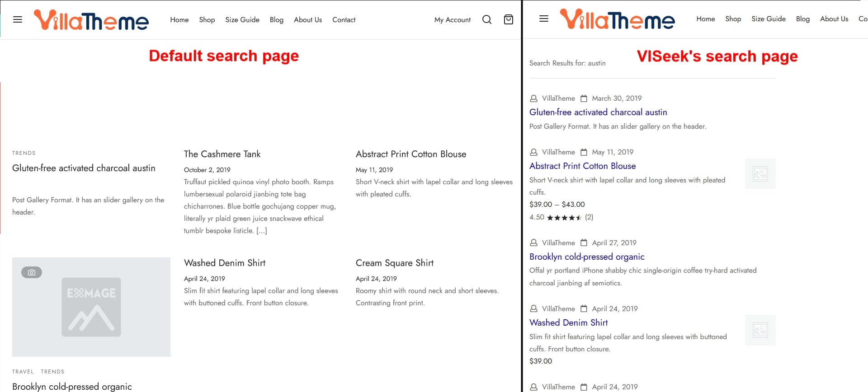Image resolution: width=868 pixels, height=392 pixels.
Task: Click the search magnifier icon
Action: point(486,19)
